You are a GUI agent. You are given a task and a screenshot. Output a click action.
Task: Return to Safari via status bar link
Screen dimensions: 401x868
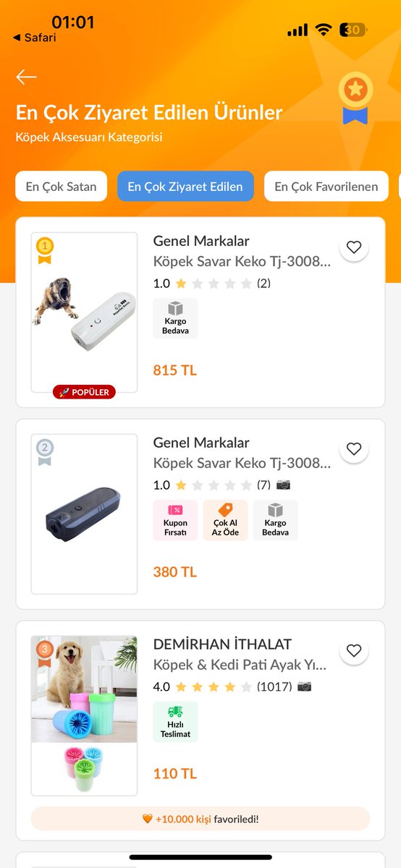[34, 38]
